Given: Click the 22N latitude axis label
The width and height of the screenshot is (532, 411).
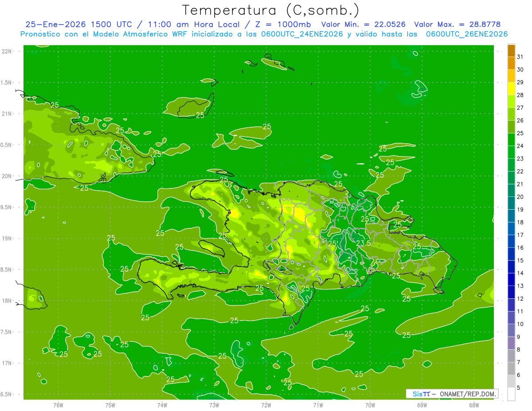Looking at the screenshot, I should click(8, 51).
